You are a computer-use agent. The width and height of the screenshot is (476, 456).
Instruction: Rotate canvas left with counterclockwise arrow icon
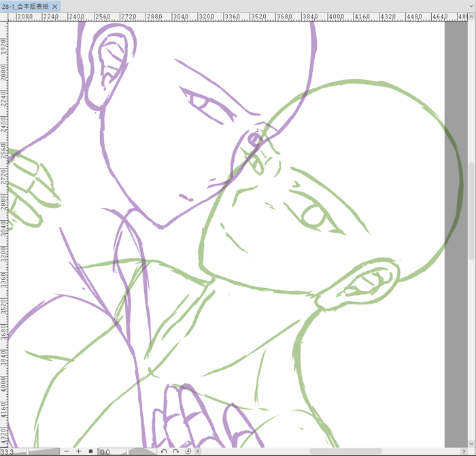(x=164, y=451)
